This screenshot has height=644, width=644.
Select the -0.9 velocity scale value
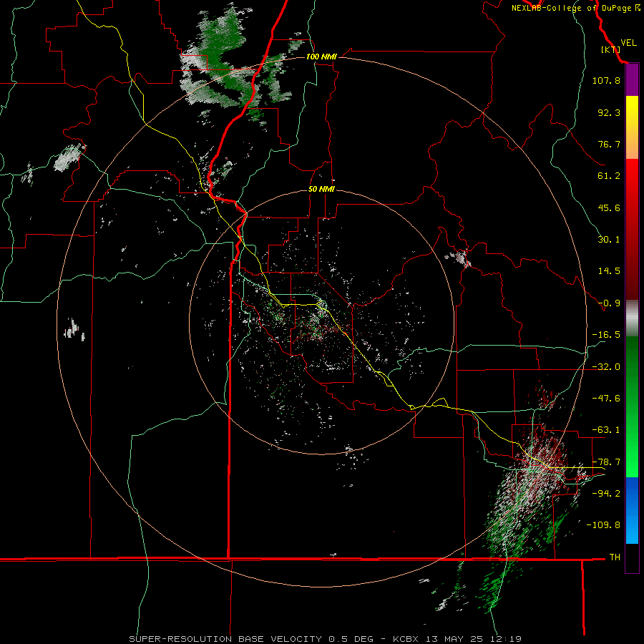[x=609, y=303]
